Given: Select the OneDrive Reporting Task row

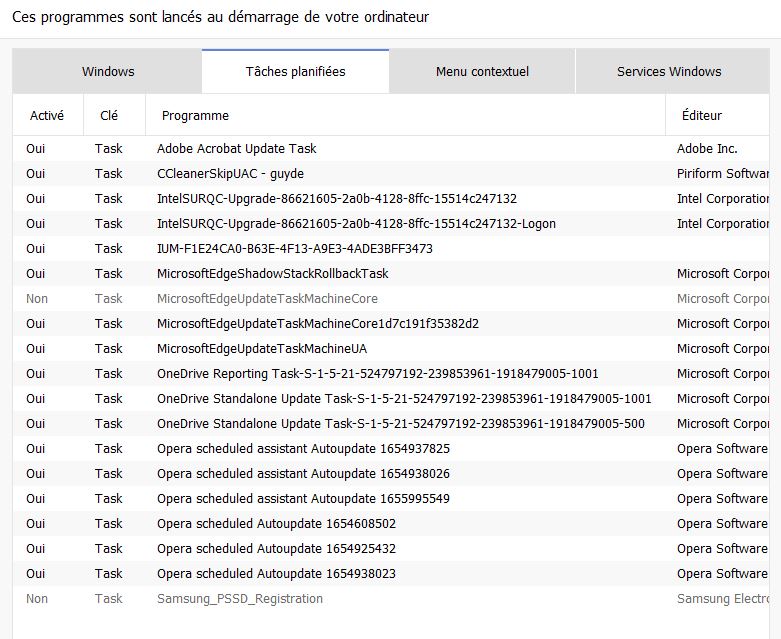Looking at the screenshot, I should tap(391, 374).
